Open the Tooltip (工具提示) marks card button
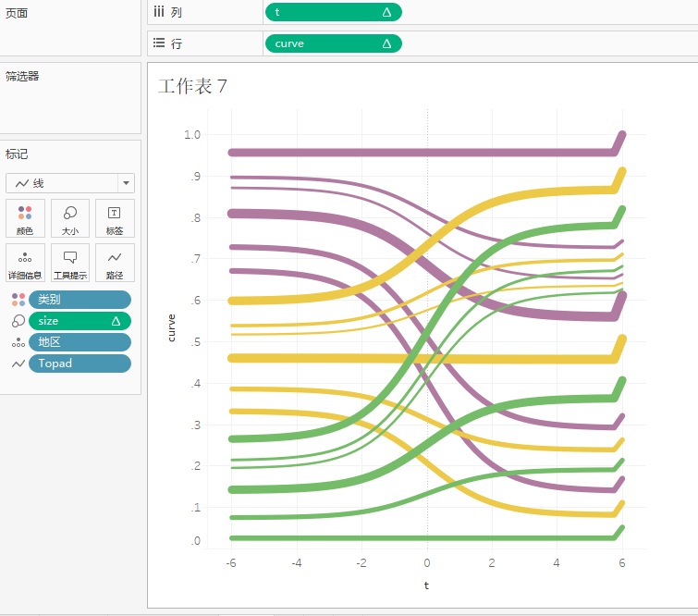This screenshot has height=616, width=698. [70, 263]
